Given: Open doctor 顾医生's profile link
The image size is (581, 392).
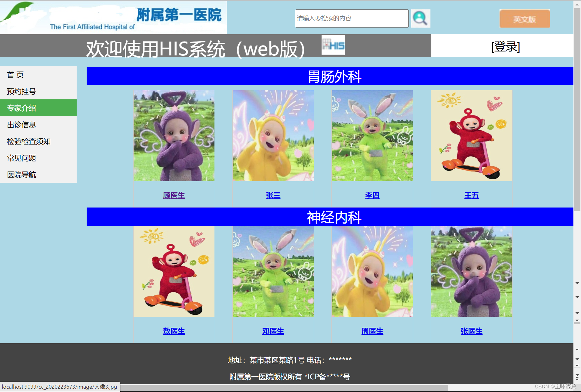Looking at the screenshot, I should [174, 195].
